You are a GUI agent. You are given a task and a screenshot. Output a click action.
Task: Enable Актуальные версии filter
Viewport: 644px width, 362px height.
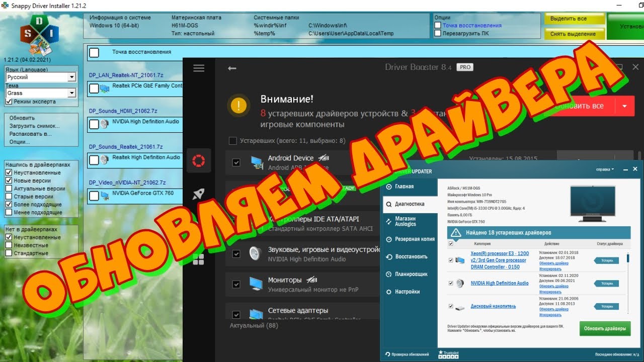point(9,189)
